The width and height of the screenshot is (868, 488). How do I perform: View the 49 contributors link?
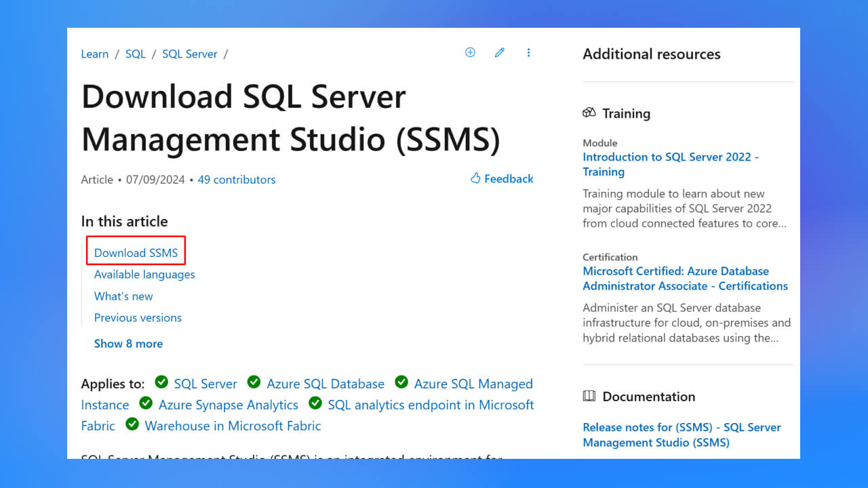click(237, 180)
